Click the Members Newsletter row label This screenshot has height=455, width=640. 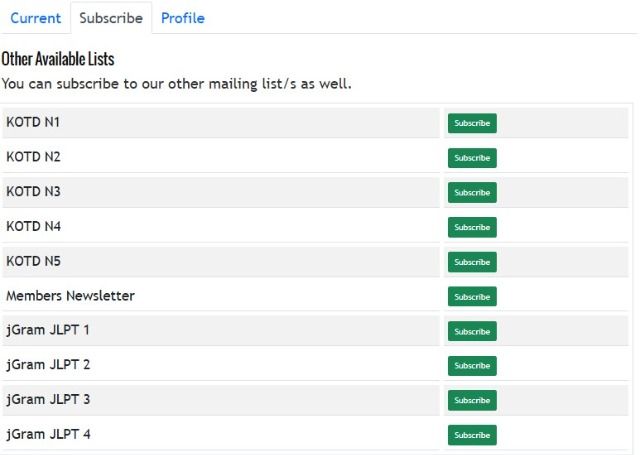click(x=70, y=295)
